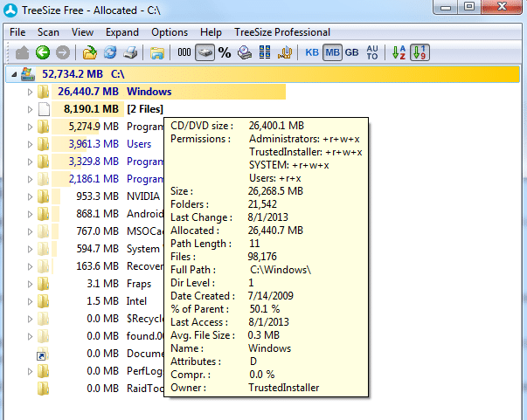The width and height of the screenshot is (527, 420).
Task: Expand the Users folder node
Action: [30, 144]
